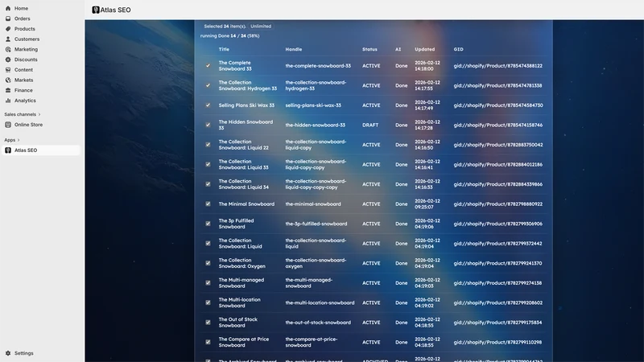Click the Atlas SEO header logo icon
This screenshot has width=644, height=362.
pyautogui.click(x=96, y=10)
